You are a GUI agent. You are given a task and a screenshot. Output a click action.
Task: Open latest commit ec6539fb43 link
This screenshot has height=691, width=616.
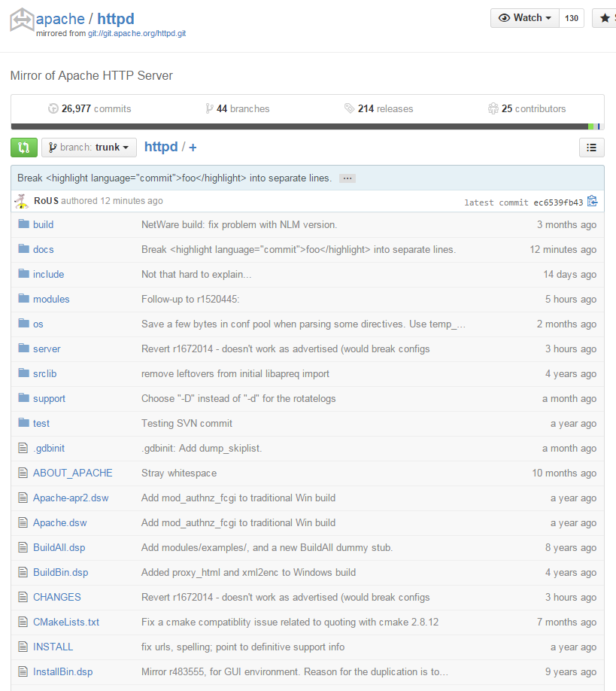pos(558,202)
